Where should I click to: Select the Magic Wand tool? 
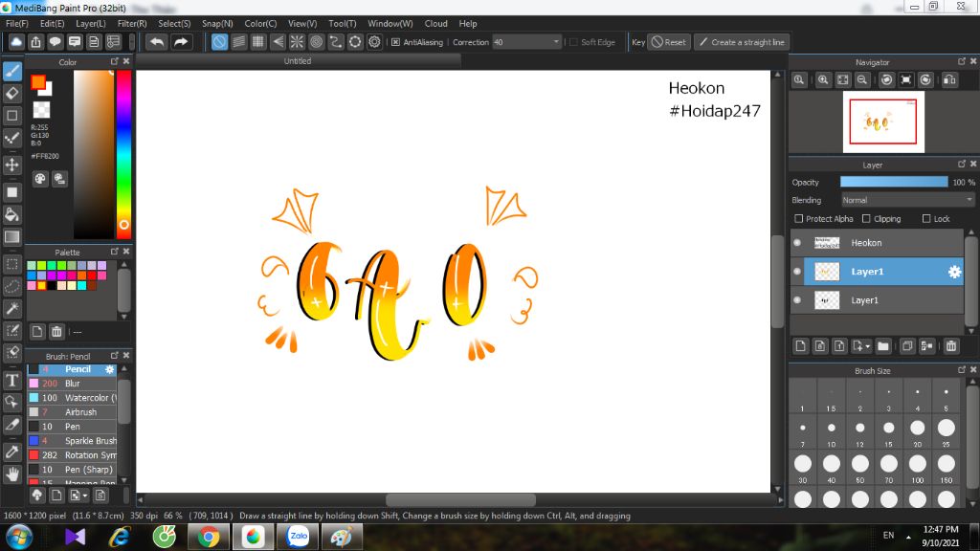11,308
